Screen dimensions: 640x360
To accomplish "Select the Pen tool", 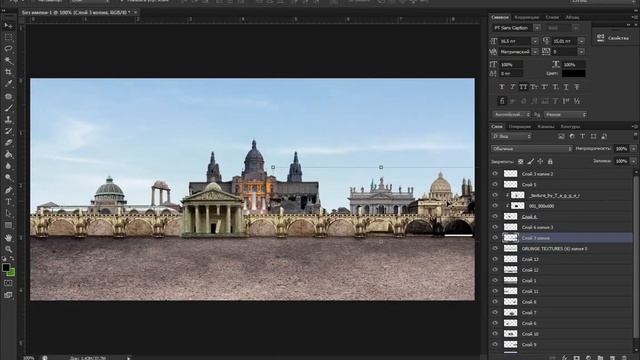I will click(8, 190).
